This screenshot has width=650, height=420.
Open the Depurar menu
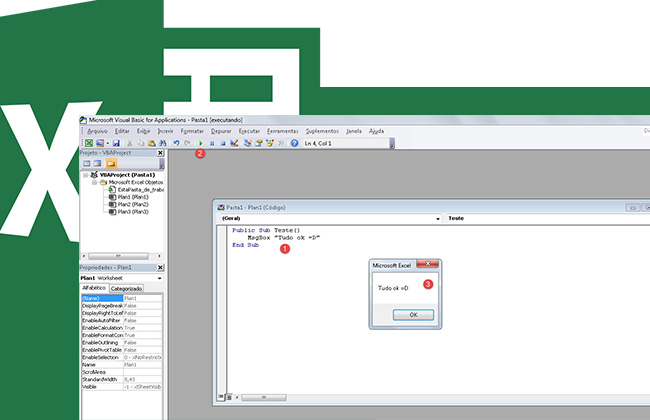point(221,131)
